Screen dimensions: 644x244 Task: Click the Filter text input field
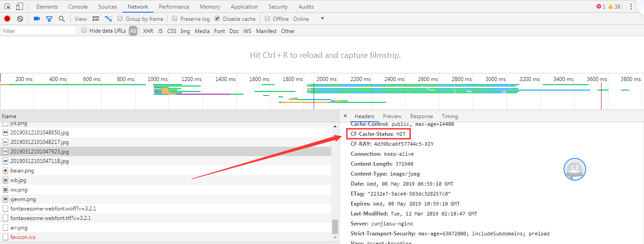click(x=38, y=31)
